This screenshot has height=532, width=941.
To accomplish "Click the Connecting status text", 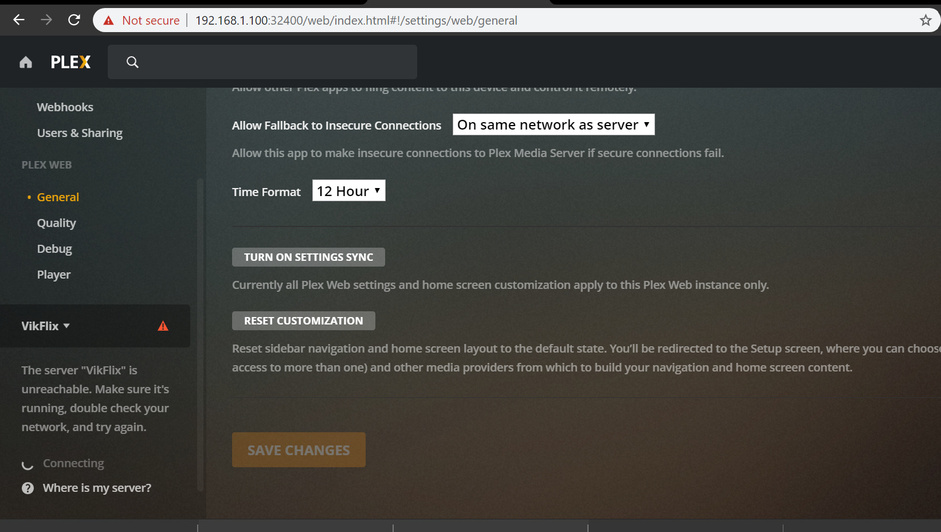I will 73,464.
